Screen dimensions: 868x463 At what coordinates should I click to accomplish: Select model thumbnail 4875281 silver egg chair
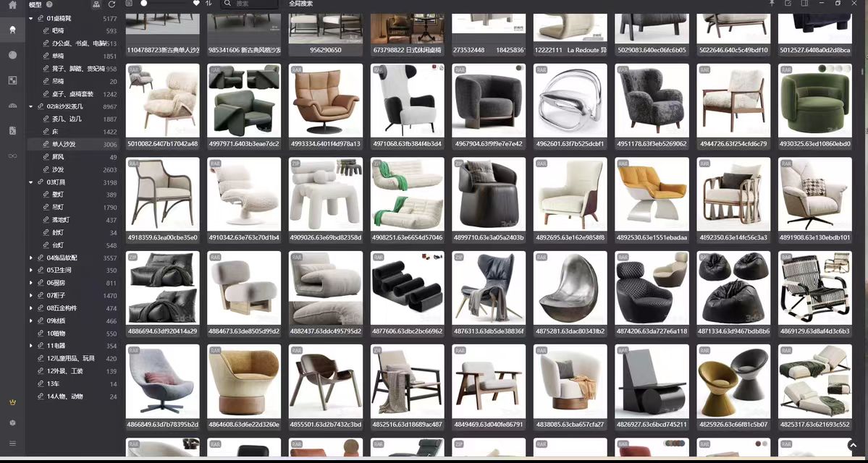coord(570,288)
